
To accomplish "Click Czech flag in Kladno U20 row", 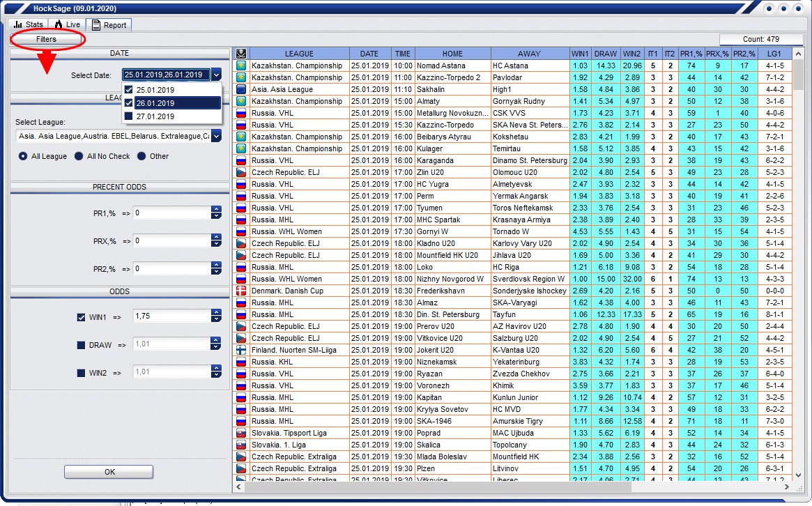I will point(240,243).
